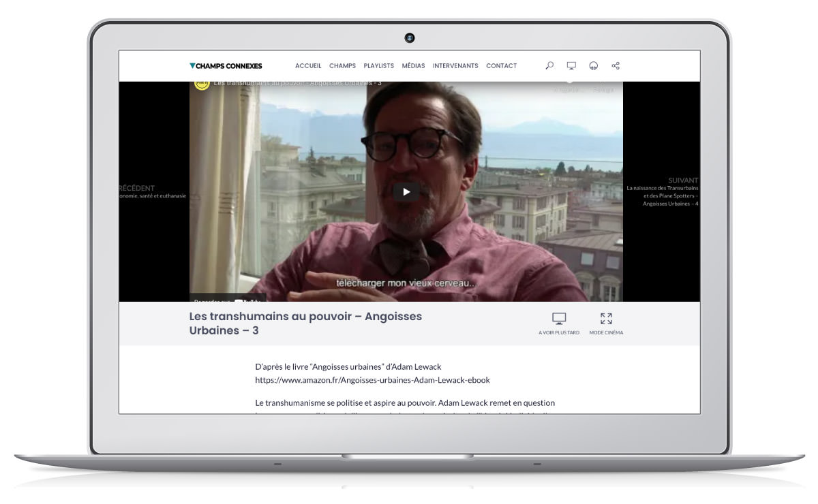Open the search magnifier icon
This screenshot has width=818, height=504.
tap(550, 65)
